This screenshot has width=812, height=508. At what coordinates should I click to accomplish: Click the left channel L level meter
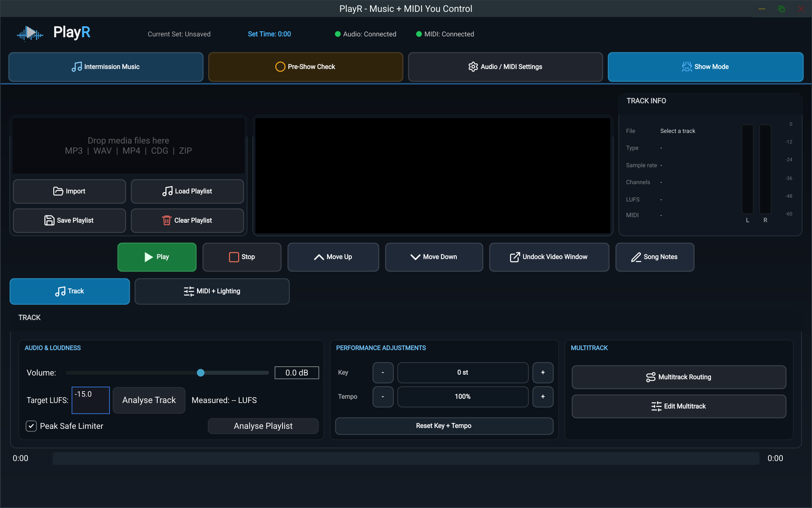click(747, 169)
